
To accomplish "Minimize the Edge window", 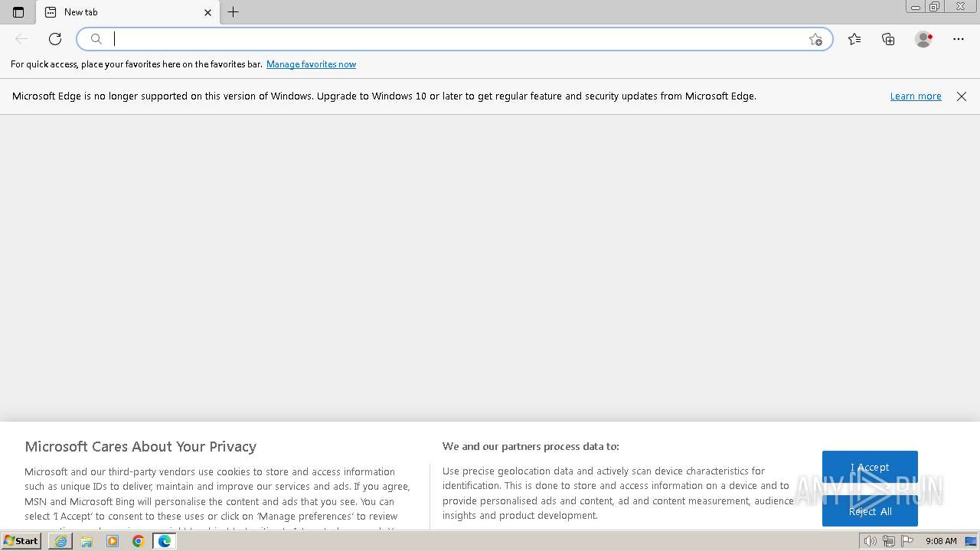I will point(916,7).
